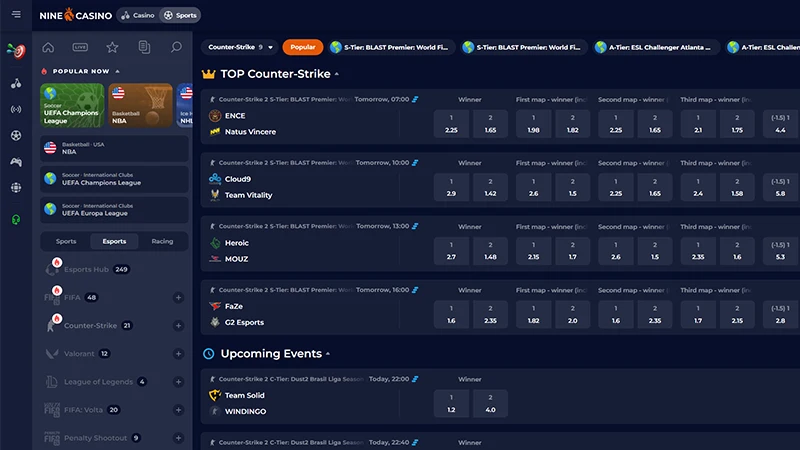Collapse the Popular Now section
The width and height of the screenshot is (800, 450).
click(118, 71)
